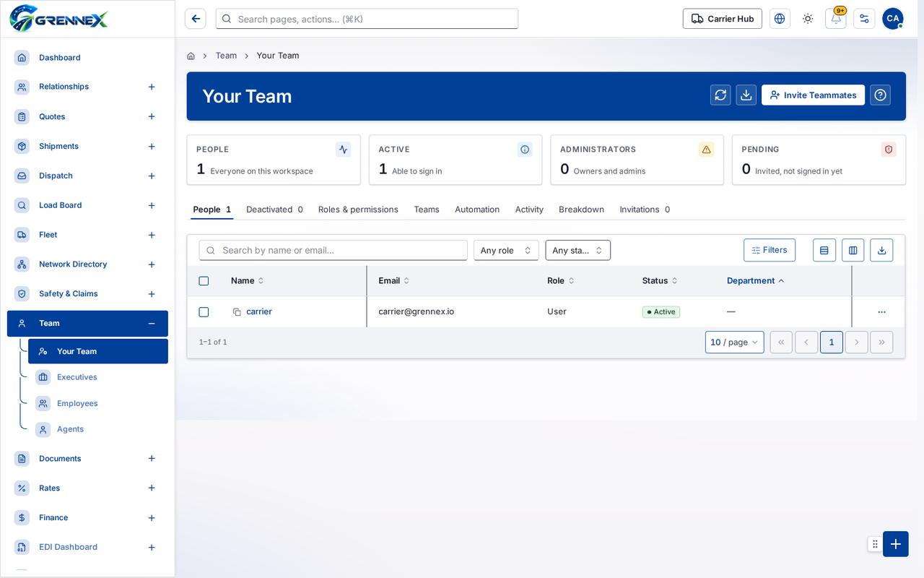Click the globe language icon
This screenshot has height=578, width=924.
pyautogui.click(x=780, y=19)
